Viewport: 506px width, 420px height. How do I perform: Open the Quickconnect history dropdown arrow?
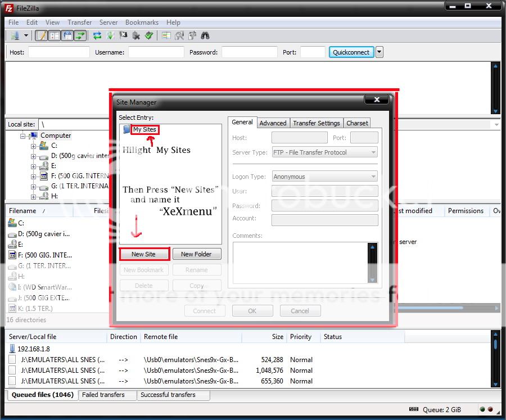[x=379, y=52]
